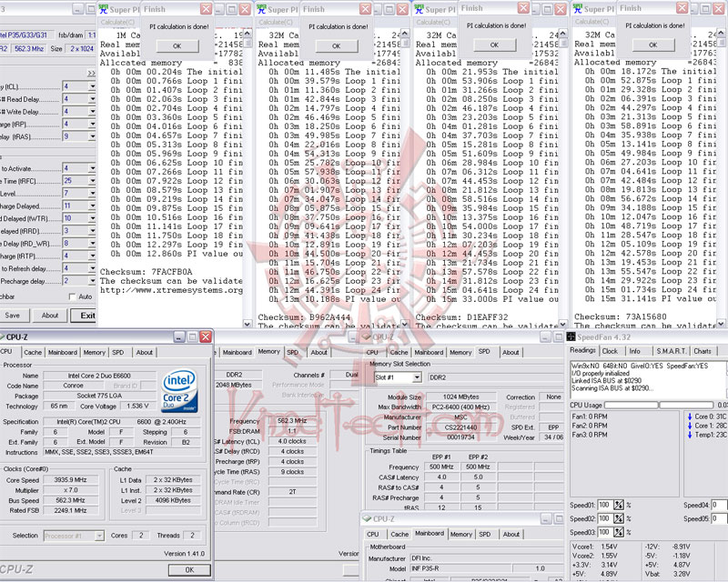Open the tRD_WR dropdown showing 8
Image resolution: width=728 pixels, height=582 pixels.
tap(92, 243)
